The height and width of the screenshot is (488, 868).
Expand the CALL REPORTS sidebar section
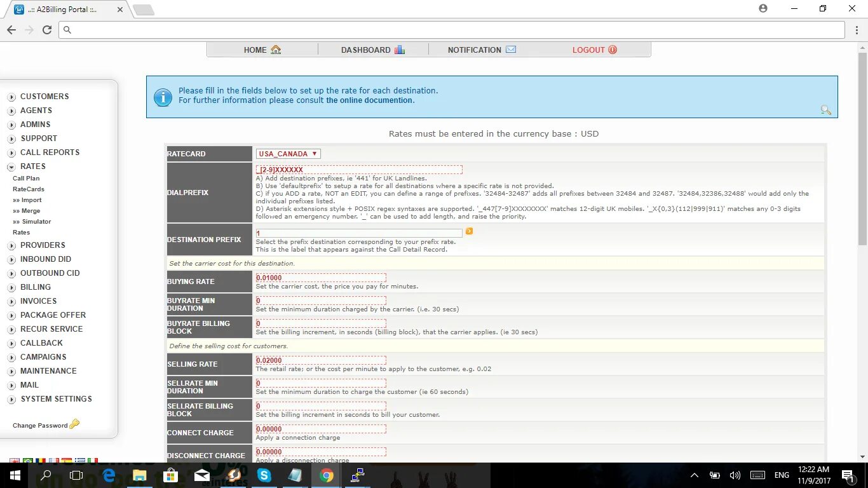click(x=11, y=152)
